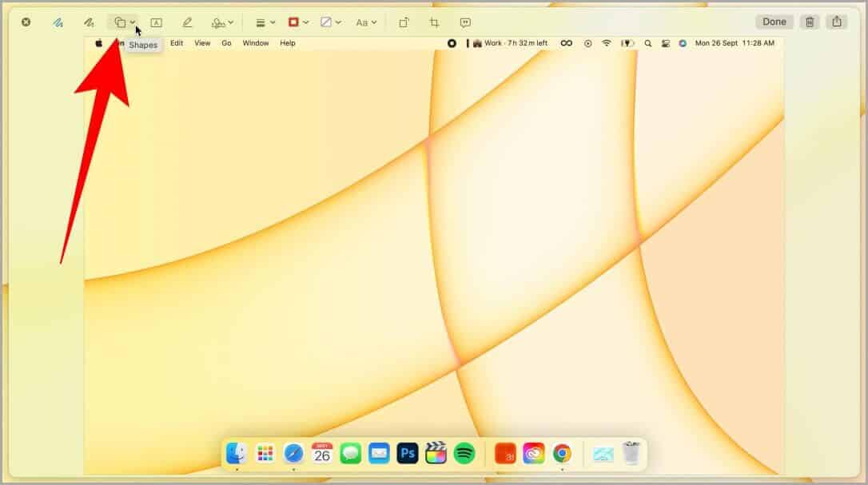Open the Mail app in the Dock
Image resolution: width=868 pixels, height=485 pixels.
click(379, 454)
